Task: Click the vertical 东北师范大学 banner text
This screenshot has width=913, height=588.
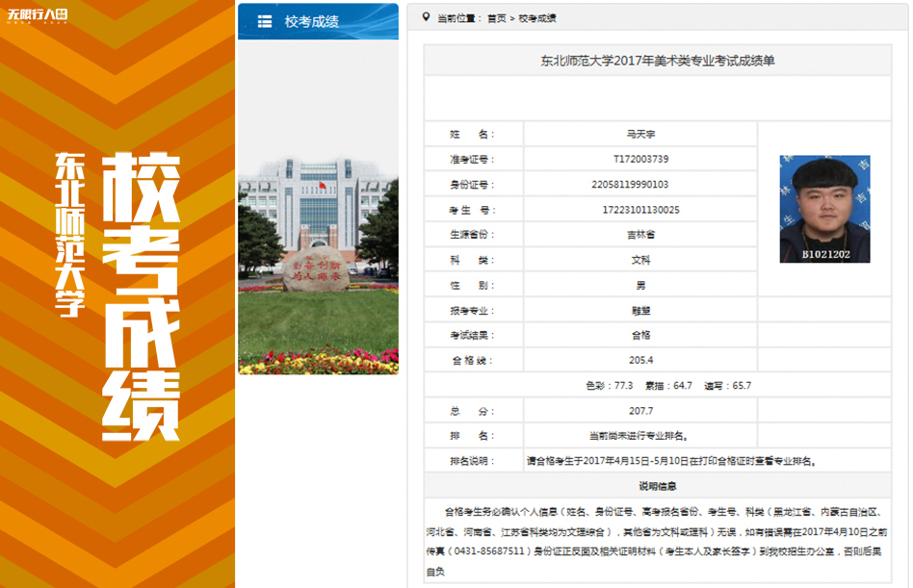Action: coord(70,235)
